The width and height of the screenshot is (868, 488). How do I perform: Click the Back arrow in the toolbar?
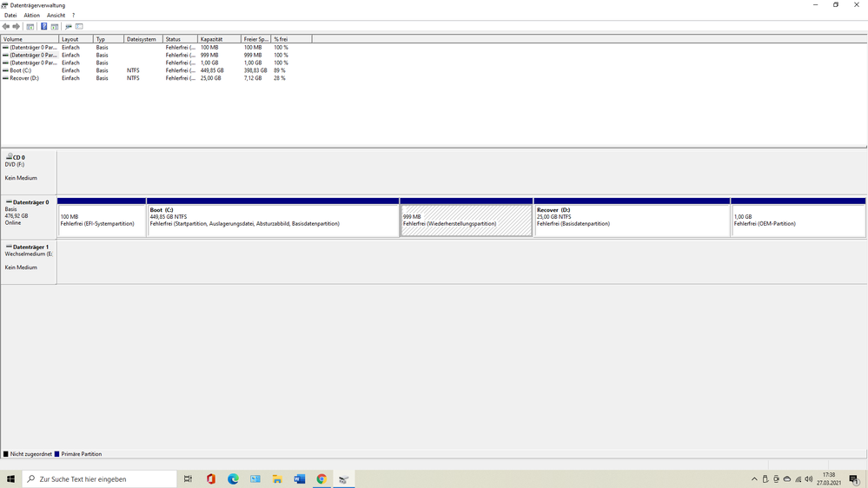pos(6,27)
